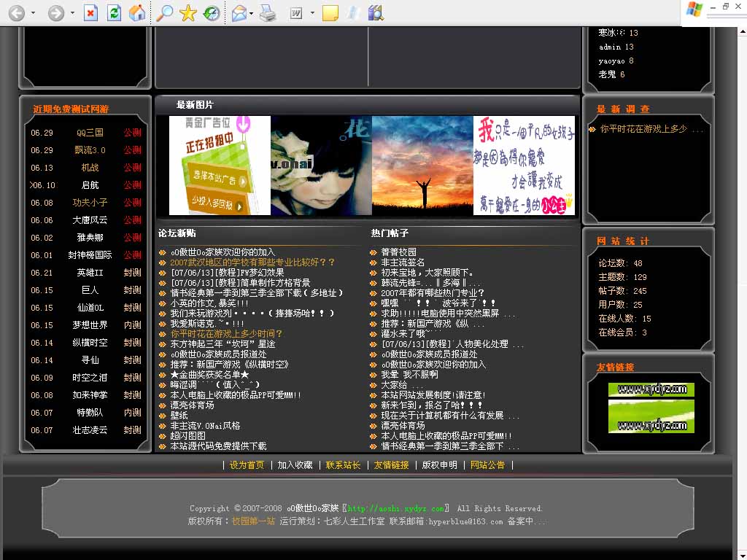The width and height of the screenshot is (747, 560).
Task: Open the 壮志凌云 game entry
Action: point(90,430)
